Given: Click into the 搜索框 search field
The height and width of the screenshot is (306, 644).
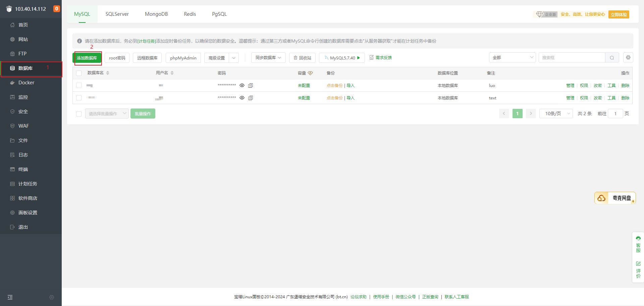Looking at the screenshot, I should coord(572,57).
